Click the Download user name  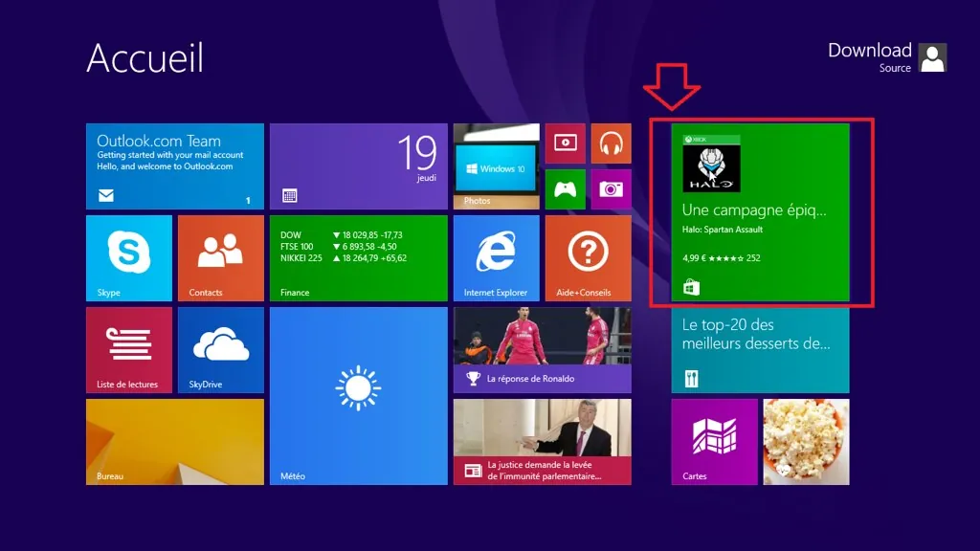[x=869, y=50]
